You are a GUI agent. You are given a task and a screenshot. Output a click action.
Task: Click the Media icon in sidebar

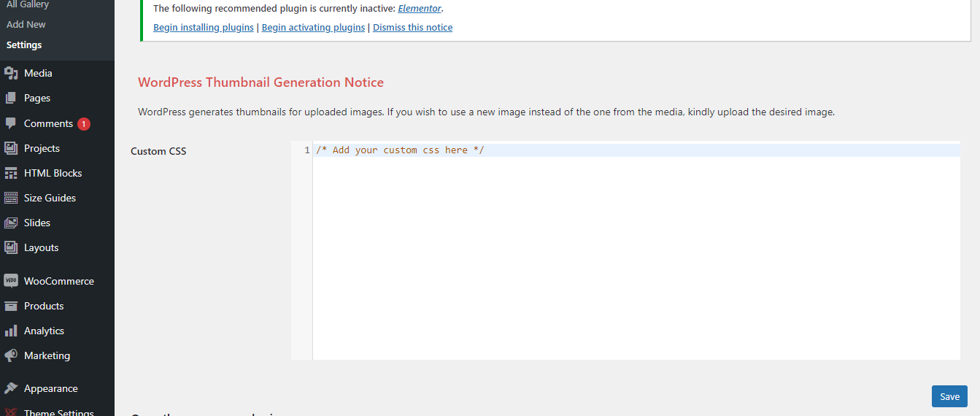coord(11,73)
